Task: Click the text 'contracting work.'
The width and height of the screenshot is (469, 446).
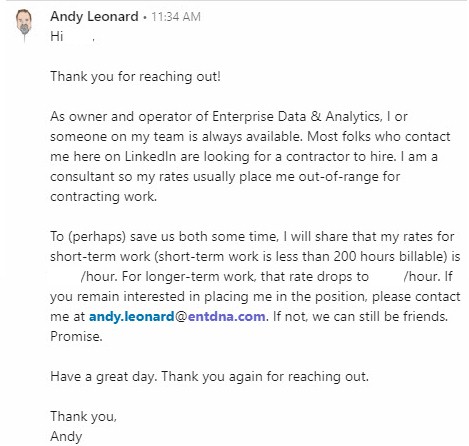Action: [x=103, y=196]
